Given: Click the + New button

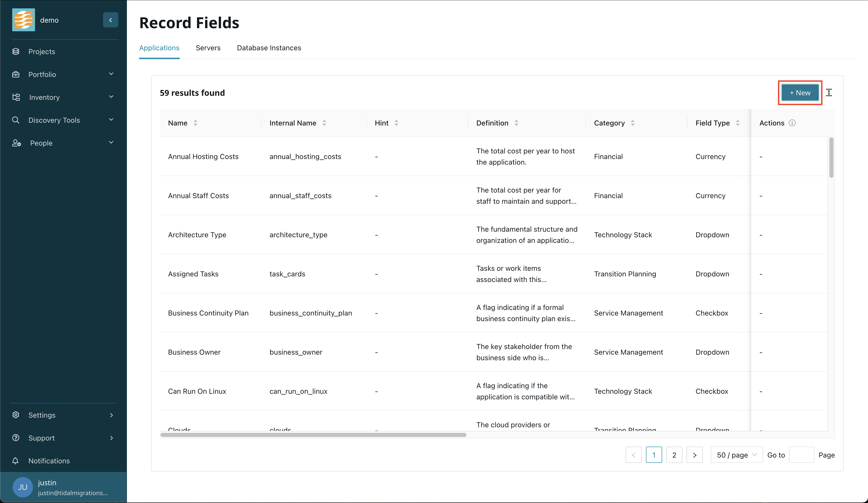Looking at the screenshot, I should [800, 93].
